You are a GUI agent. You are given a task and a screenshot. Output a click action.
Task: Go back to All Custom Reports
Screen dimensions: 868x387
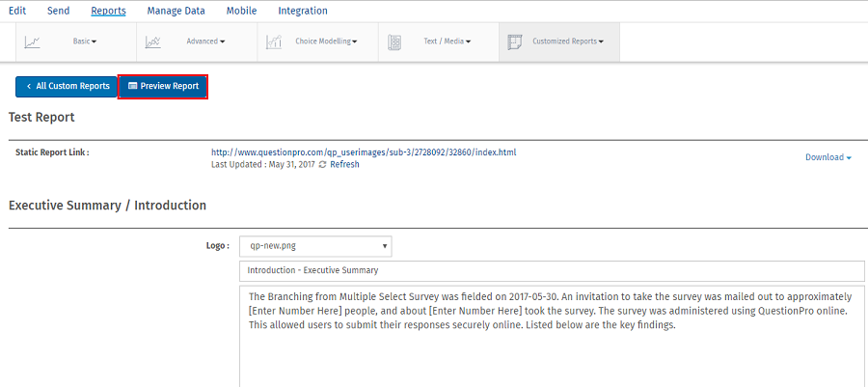tap(67, 87)
